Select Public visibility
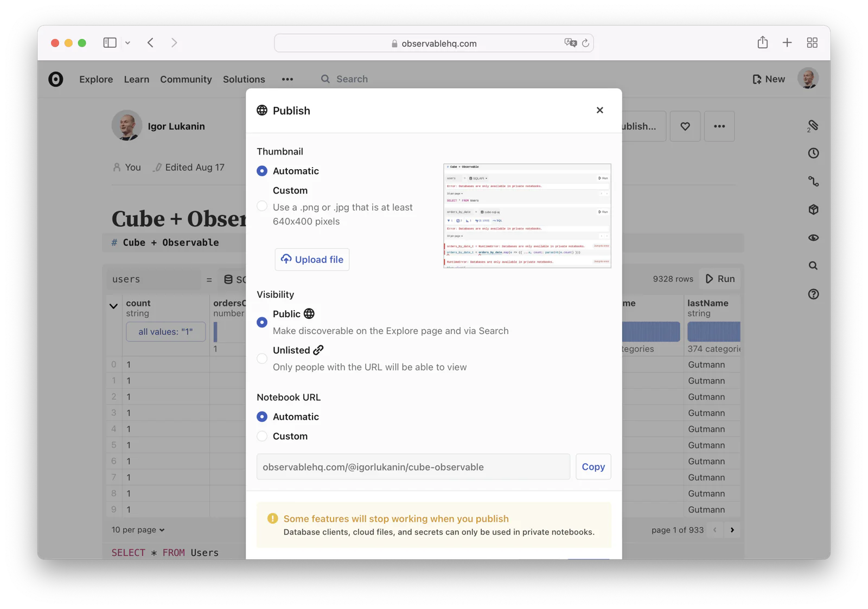 tap(262, 322)
